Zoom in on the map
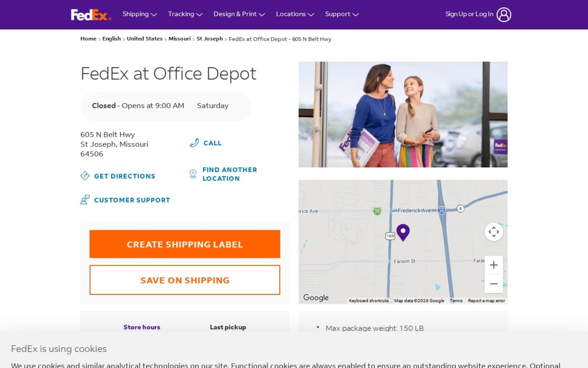 pos(493,265)
